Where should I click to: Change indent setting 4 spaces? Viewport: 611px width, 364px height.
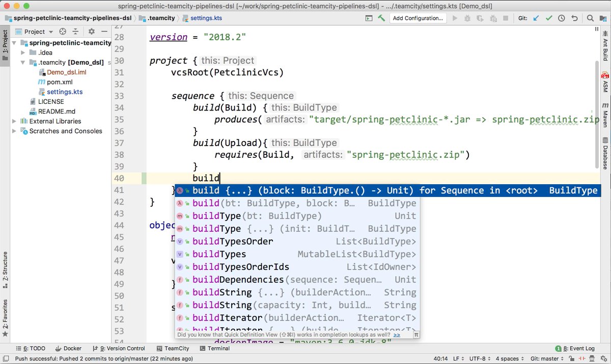coord(509,358)
